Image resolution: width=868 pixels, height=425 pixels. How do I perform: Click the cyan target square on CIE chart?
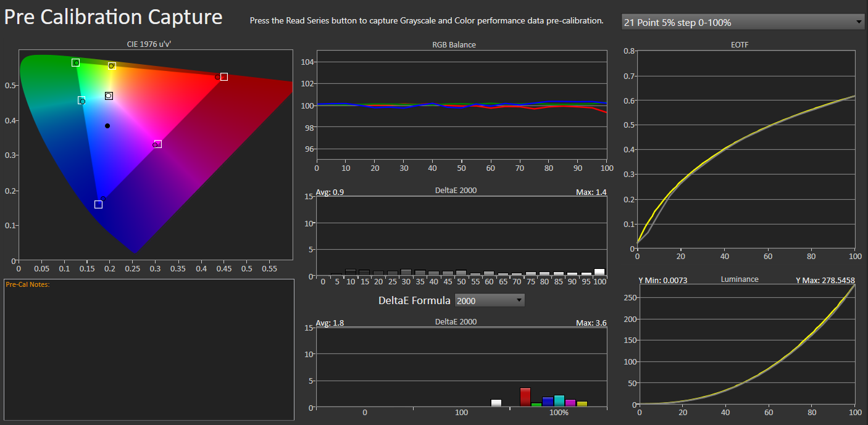(x=81, y=100)
